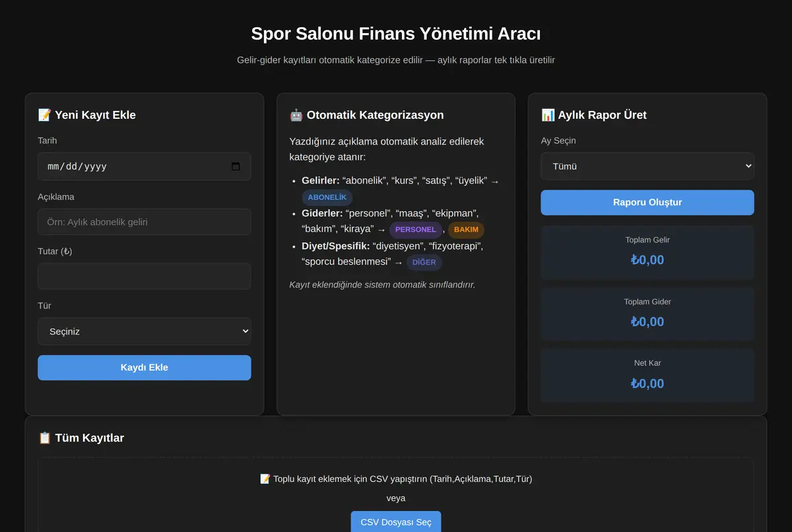792x532 pixels.
Task: Click the chart emoji beside Aylık Rapor Üret
Action: click(x=548, y=115)
